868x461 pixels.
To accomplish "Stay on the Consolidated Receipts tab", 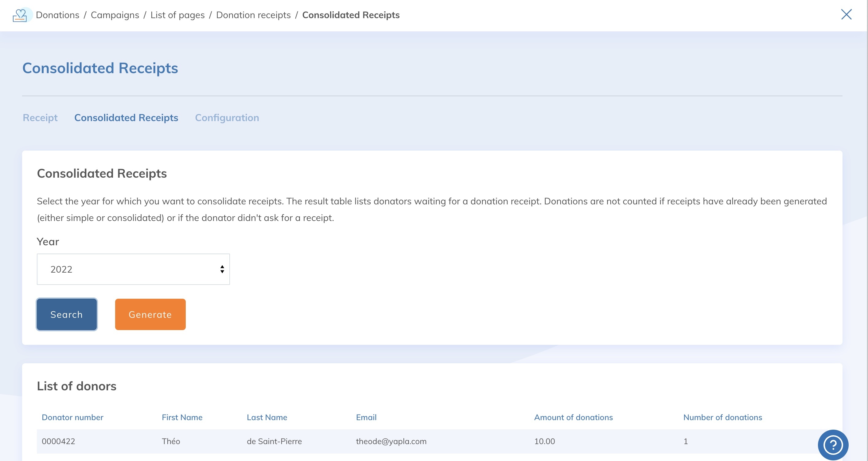I will point(126,118).
